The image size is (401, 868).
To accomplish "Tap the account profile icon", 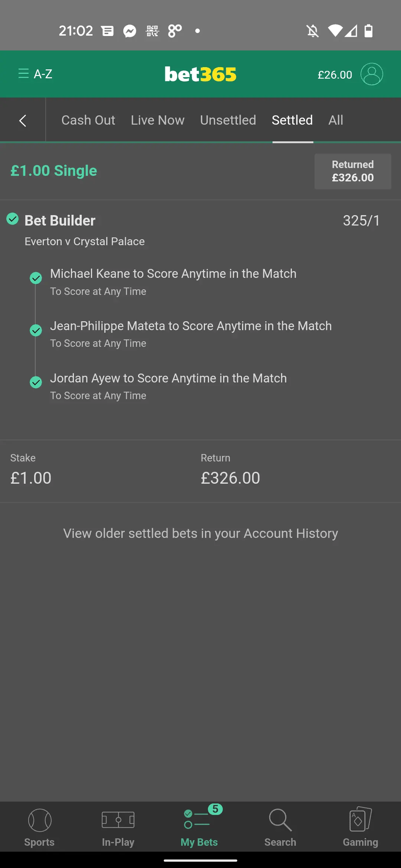I will 372,74.
